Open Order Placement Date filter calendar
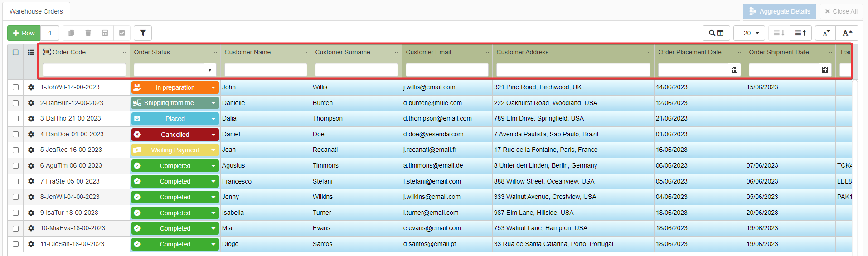This screenshot has width=868, height=256. [x=734, y=70]
